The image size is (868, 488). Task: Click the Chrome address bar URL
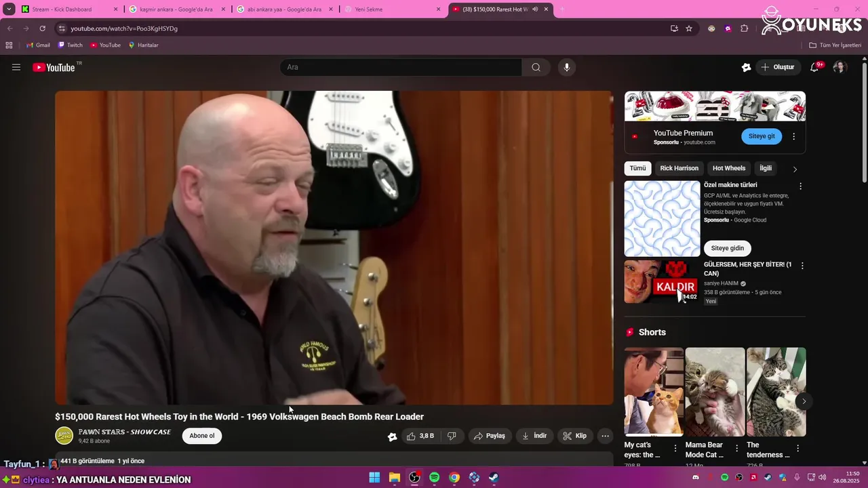124,28
